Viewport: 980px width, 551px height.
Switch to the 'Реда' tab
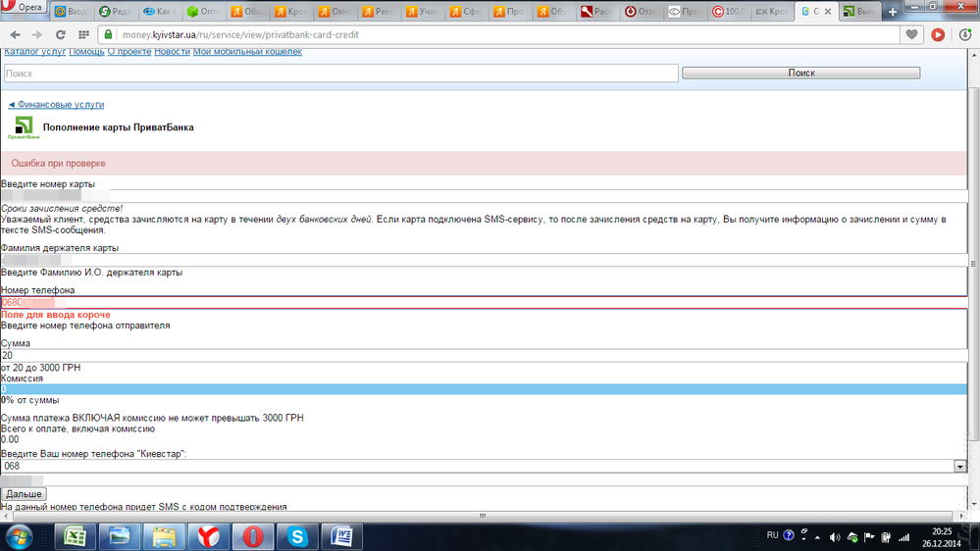coord(115,11)
